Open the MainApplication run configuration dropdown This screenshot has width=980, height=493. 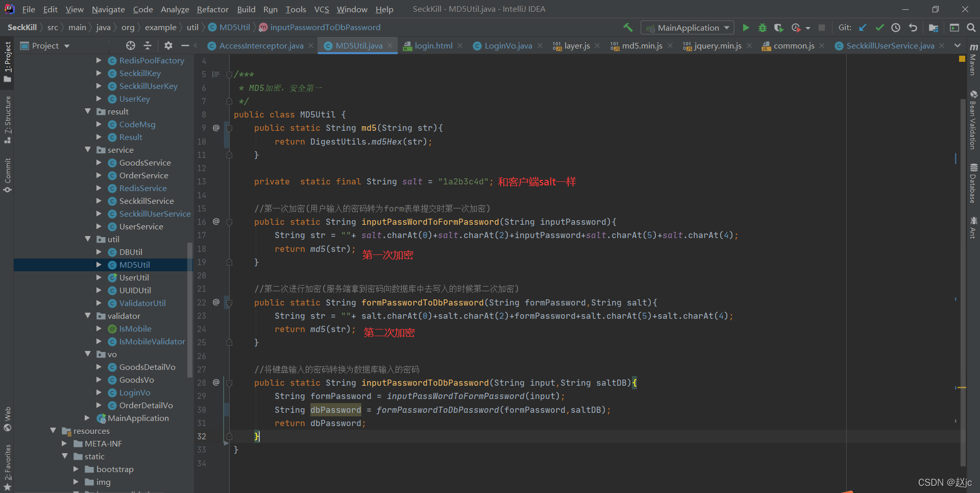(x=688, y=28)
